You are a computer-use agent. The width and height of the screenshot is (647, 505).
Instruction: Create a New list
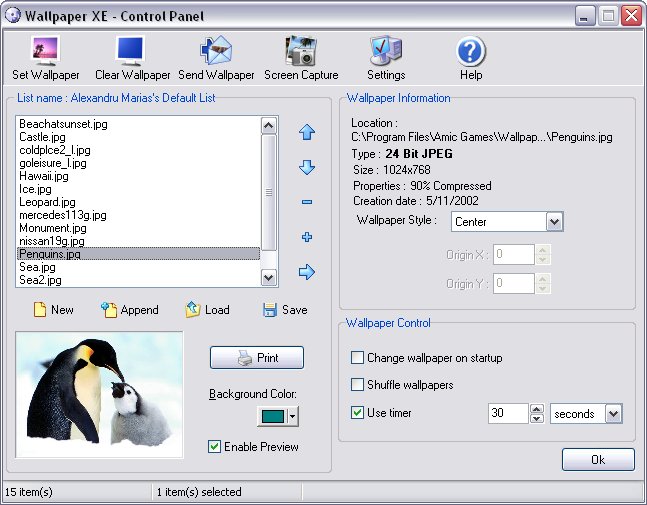click(54, 309)
